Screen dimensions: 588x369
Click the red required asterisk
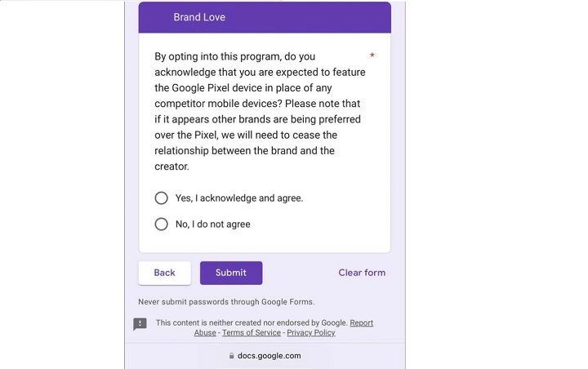click(372, 56)
